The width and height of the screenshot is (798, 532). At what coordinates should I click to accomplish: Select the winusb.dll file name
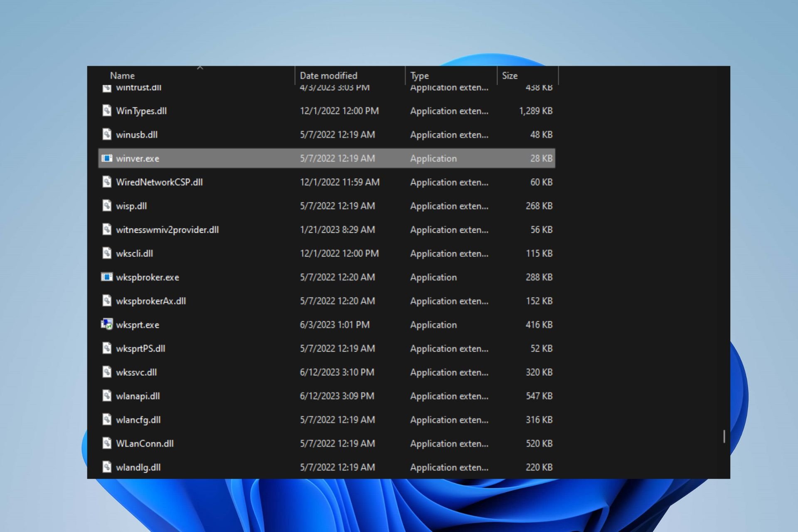point(137,135)
